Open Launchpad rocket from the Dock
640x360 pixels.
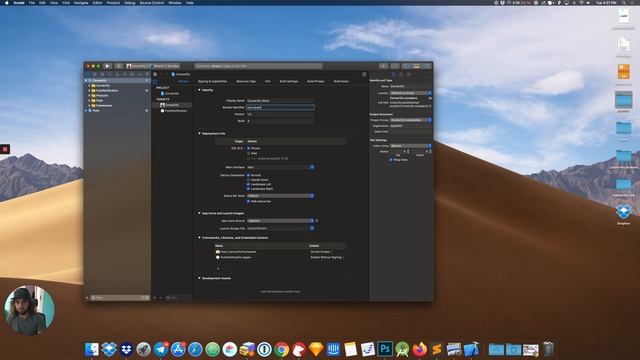coord(144,349)
